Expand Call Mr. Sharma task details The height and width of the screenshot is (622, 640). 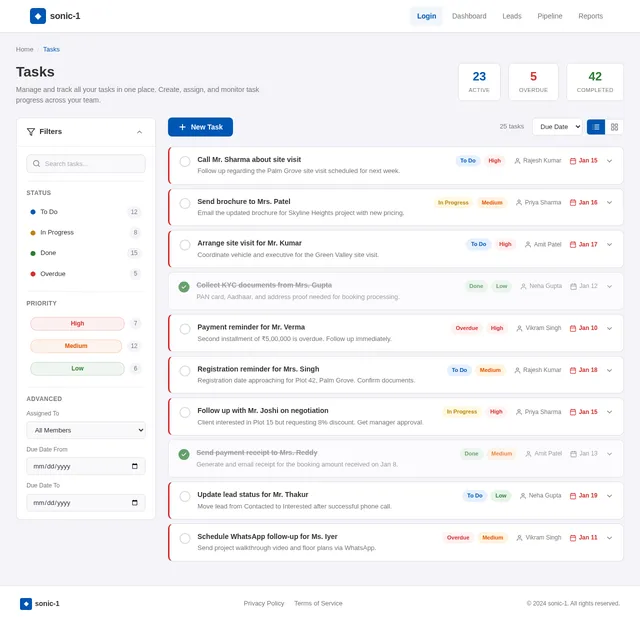tap(609, 161)
